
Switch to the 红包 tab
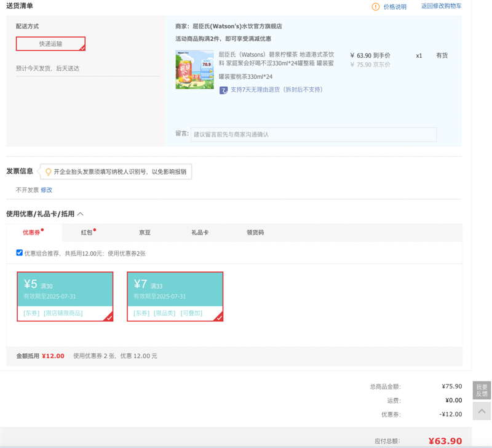pos(87,233)
